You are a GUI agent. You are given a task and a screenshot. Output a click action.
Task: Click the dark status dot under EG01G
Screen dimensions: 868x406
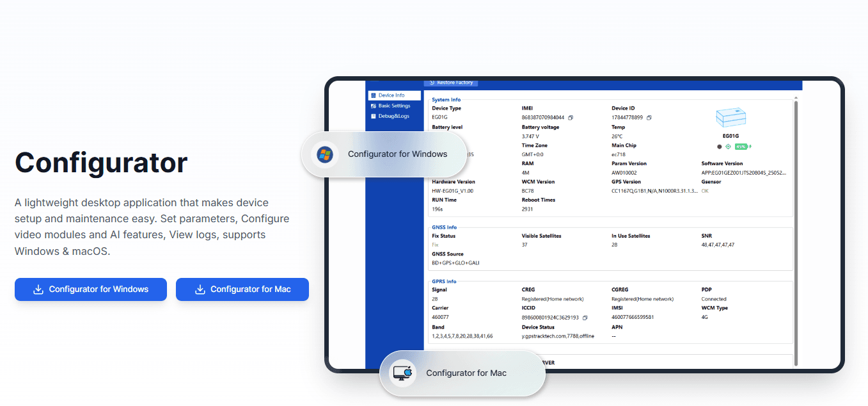pos(719,147)
